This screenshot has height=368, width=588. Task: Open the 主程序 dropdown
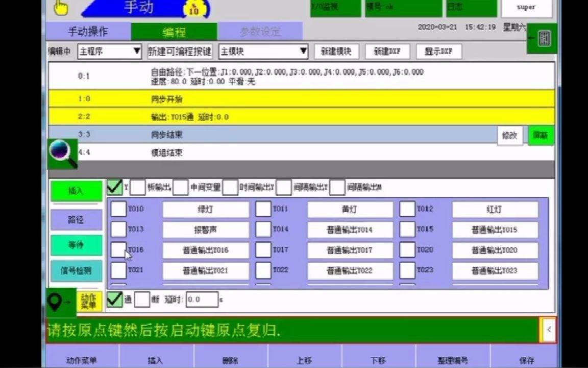pyautogui.click(x=110, y=52)
